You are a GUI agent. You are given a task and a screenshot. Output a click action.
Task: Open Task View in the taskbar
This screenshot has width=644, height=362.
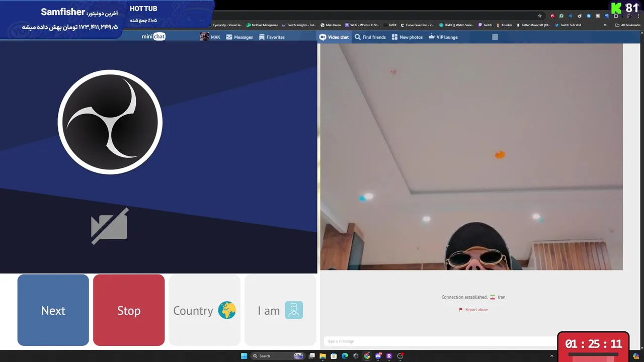[312, 356]
